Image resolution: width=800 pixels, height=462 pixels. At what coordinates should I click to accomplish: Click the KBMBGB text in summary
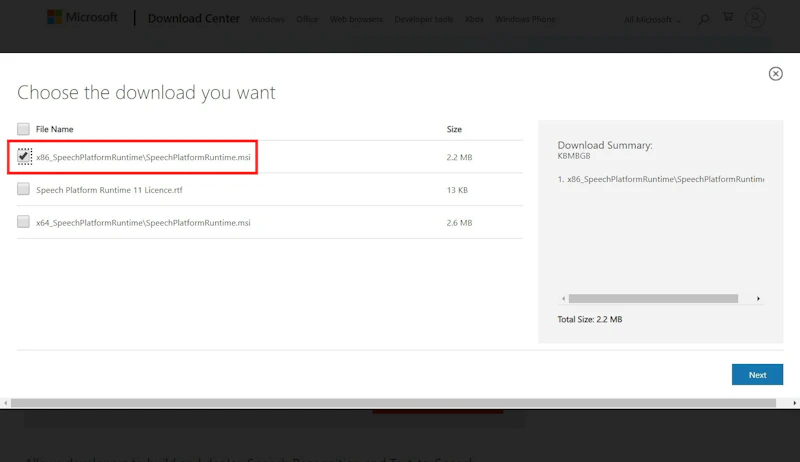click(x=574, y=156)
